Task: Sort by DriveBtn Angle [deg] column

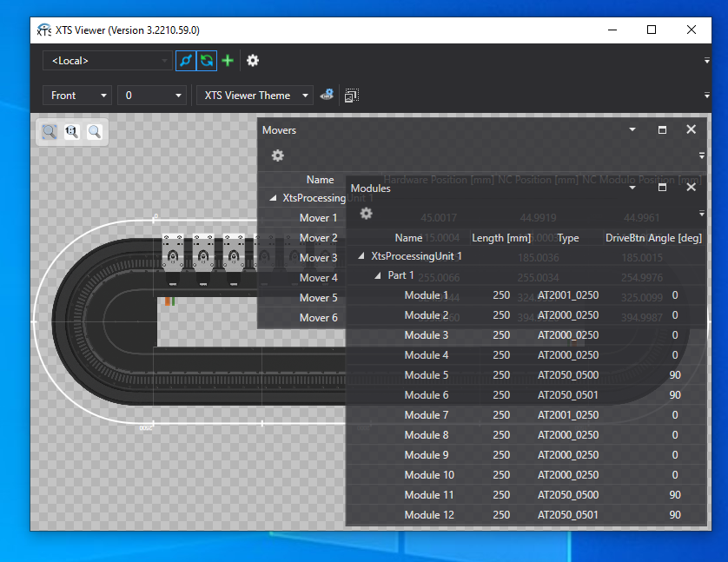Action: point(653,238)
